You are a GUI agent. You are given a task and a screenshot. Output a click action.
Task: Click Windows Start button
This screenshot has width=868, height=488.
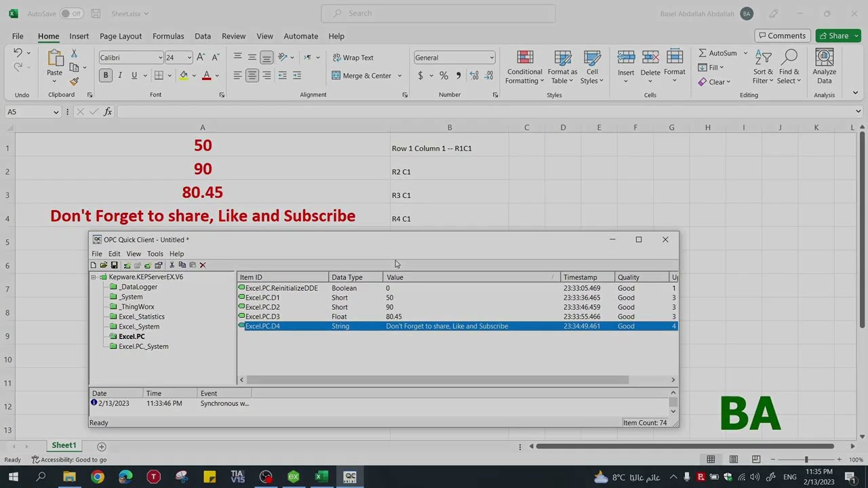tap(13, 477)
